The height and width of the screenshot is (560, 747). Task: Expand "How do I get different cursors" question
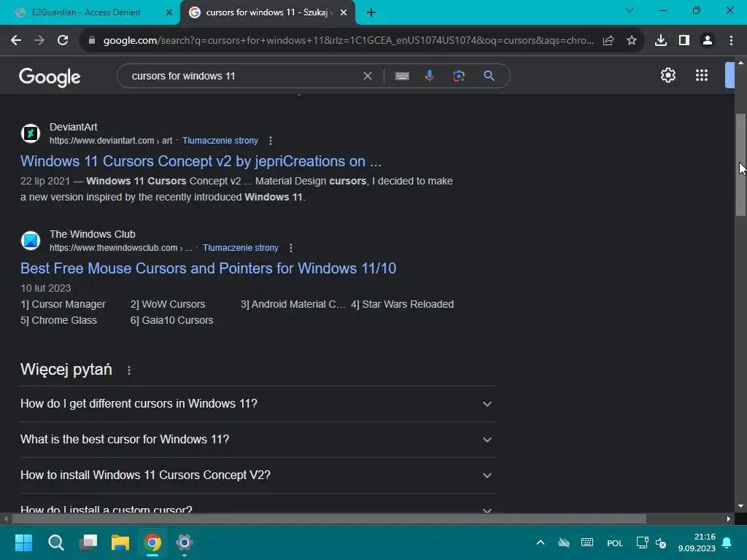pos(258,404)
